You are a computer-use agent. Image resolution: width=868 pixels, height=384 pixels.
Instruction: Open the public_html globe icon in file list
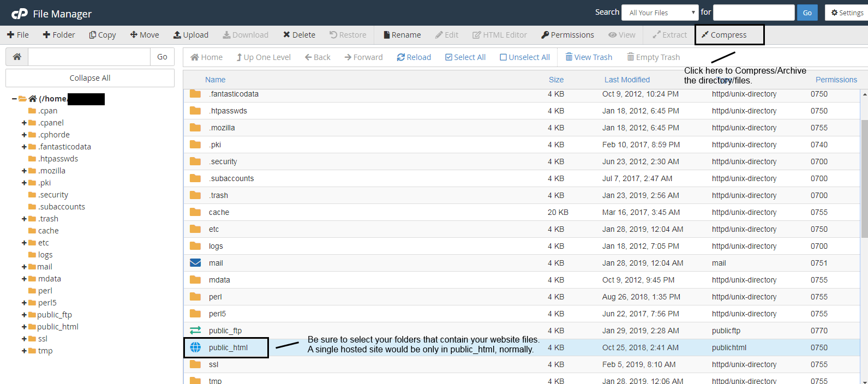point(195,347)
